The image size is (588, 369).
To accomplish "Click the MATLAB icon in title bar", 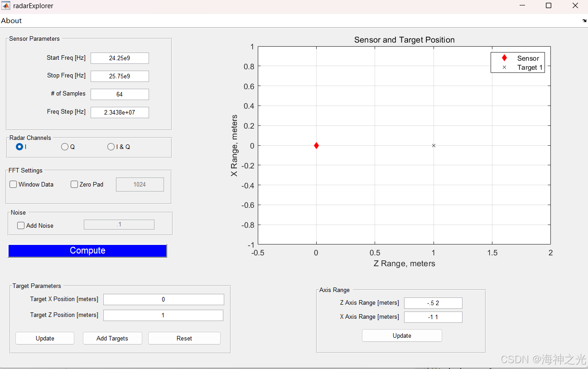I will tap(6, 6).
